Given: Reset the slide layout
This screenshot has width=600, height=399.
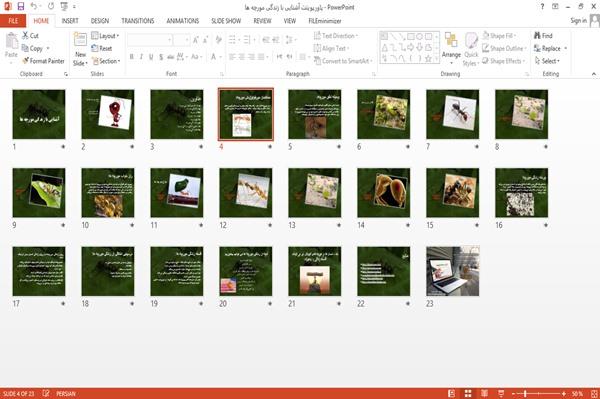Looking at the screenshot, I should [102, 48].
